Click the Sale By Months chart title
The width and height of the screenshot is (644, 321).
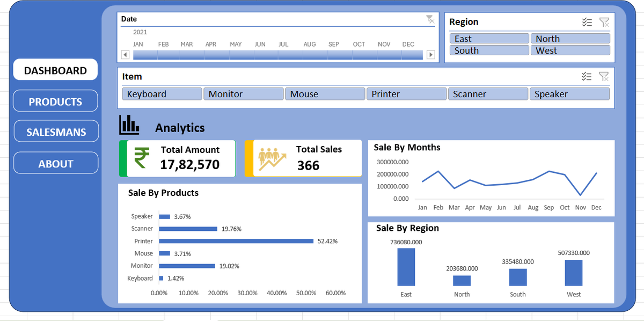[x=407, y=147]
